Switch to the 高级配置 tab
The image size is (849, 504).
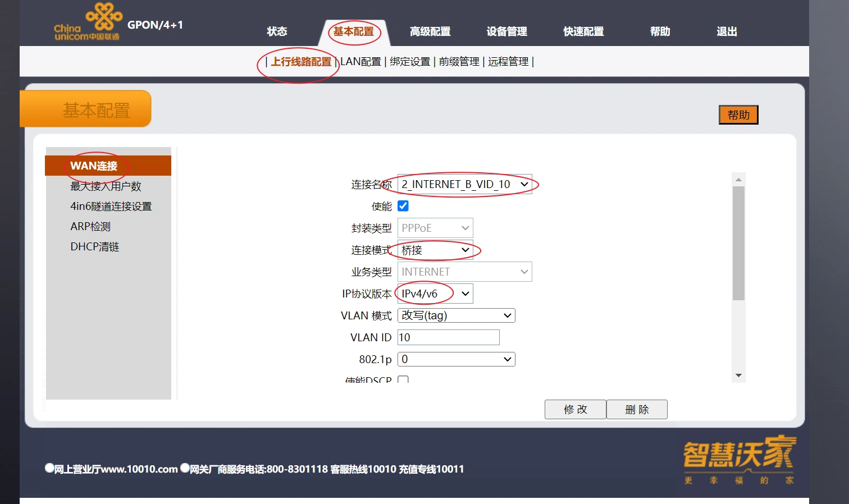[430, 31]
